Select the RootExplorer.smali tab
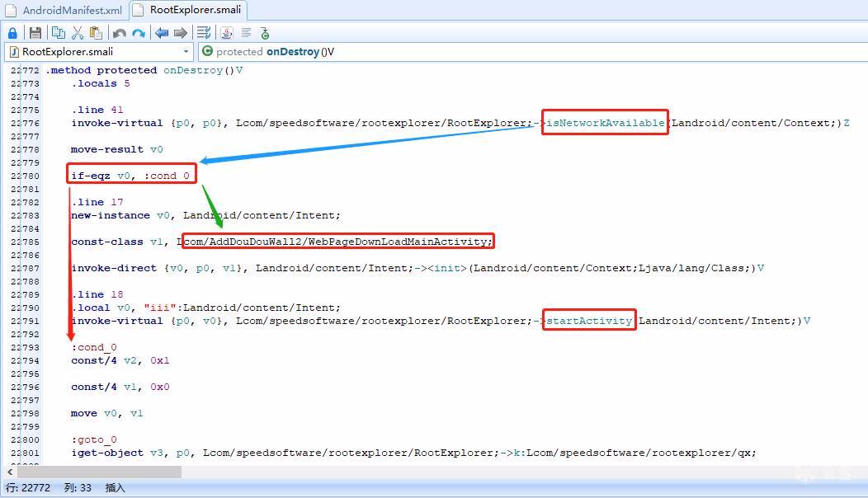This screenshot has height=498, width=868. coord(188,11)
